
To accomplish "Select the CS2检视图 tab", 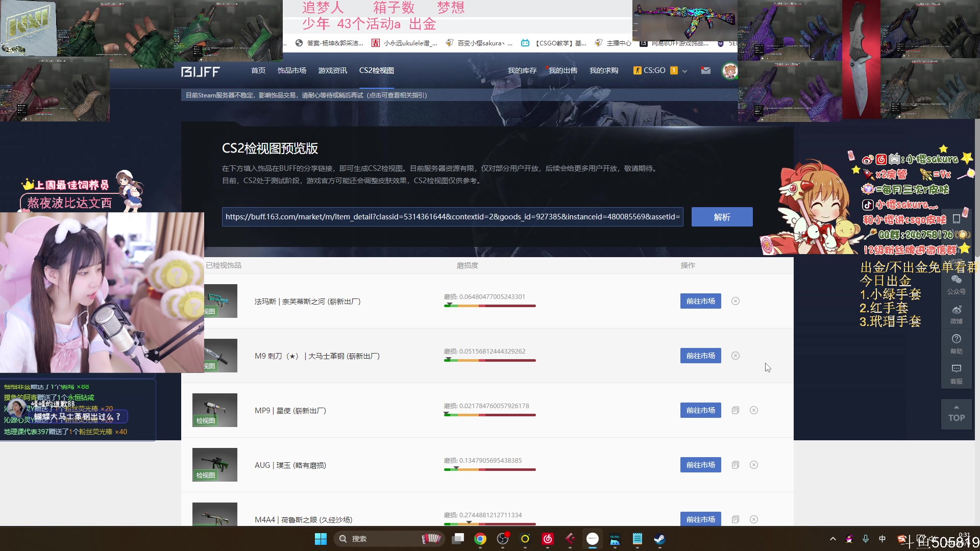I will 377,70.
